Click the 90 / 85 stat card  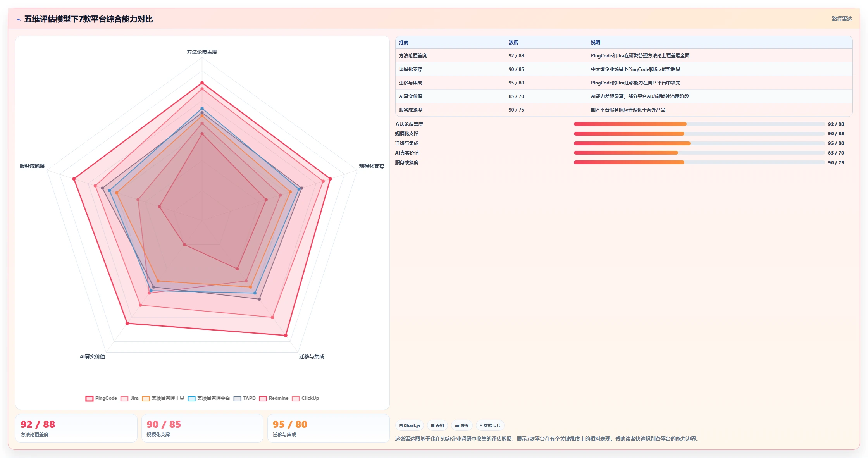click(x=202, y=428)
